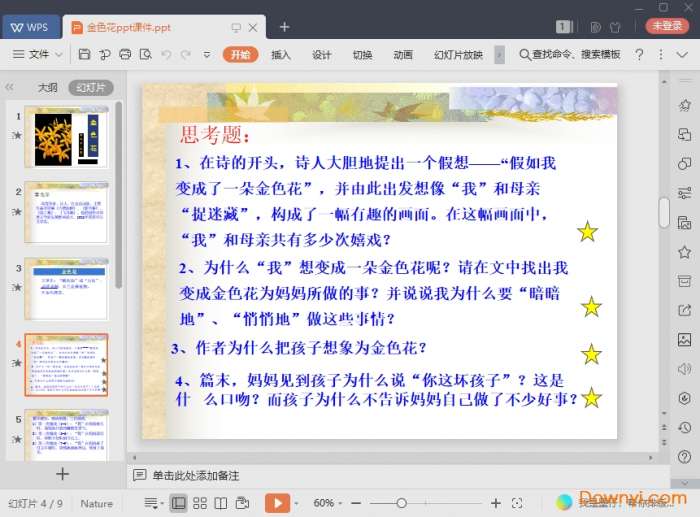This screenshot has width=700, height=517.
Task: Click the print icon in the toolbar
Action: coord(125,54)
